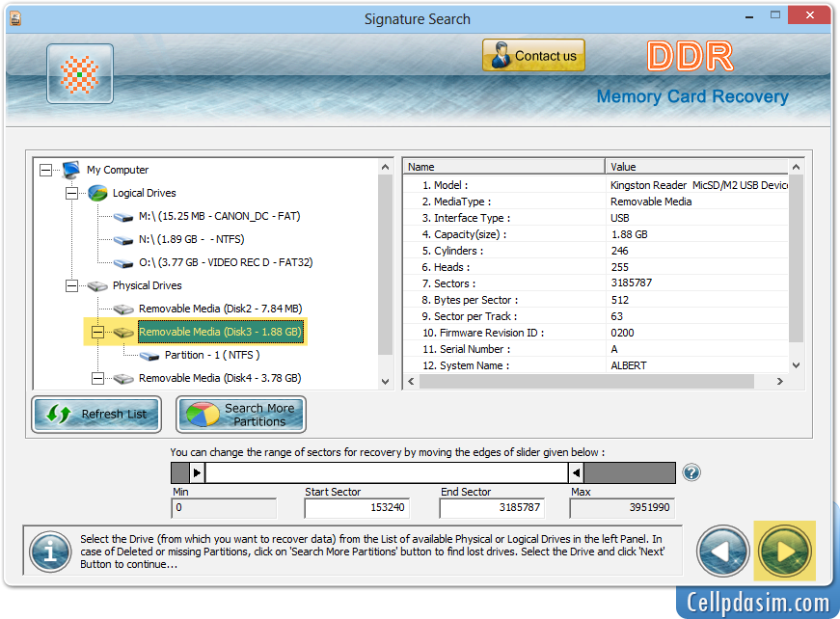Click '10. Firmware Revision ID :' row

(x=596, y=333)
